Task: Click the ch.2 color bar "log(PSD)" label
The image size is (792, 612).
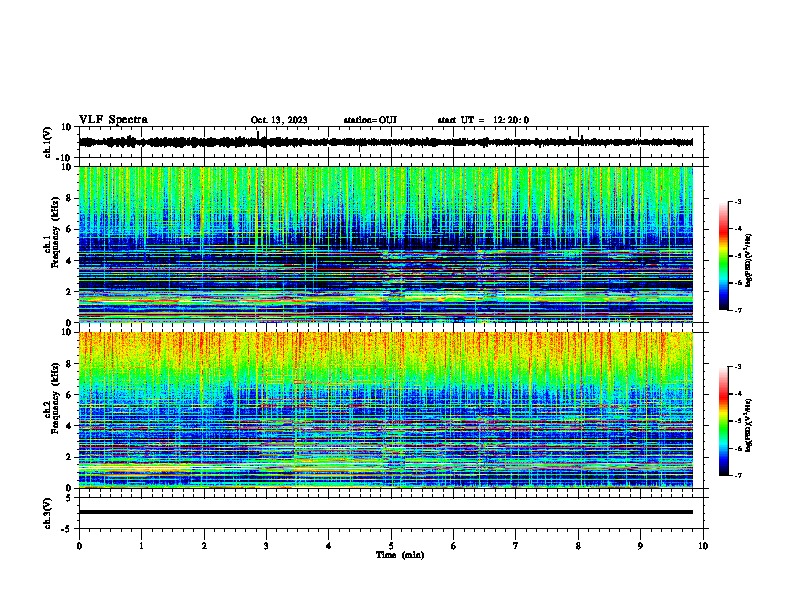Action: (x=749, y=425)
